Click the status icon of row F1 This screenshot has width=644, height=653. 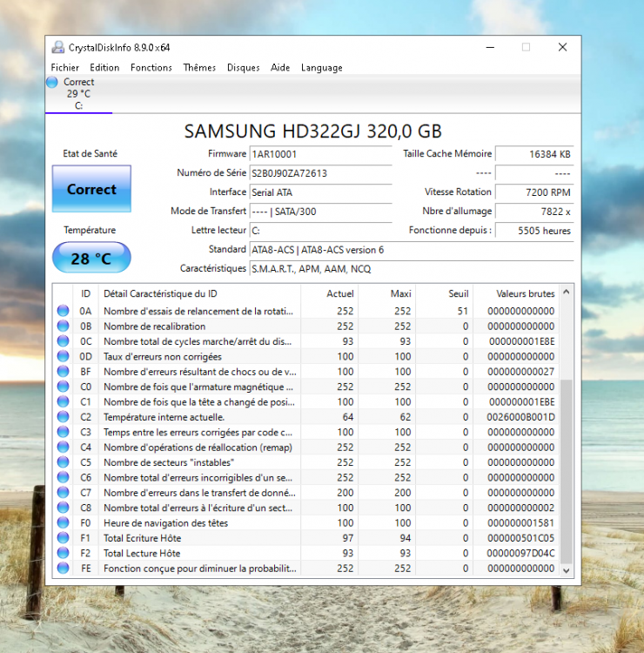[64, 538]
